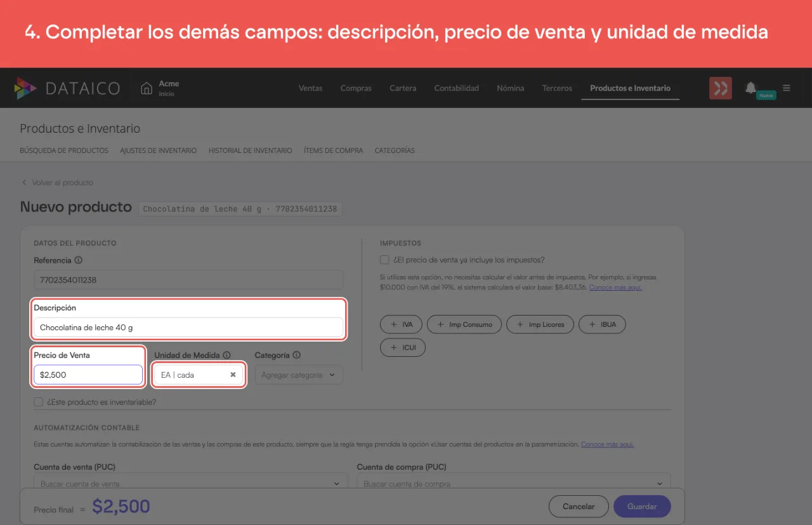This screenshot has height=525, width=812.
Task: Click the Dataico logo icon
Action: (26, 88)
